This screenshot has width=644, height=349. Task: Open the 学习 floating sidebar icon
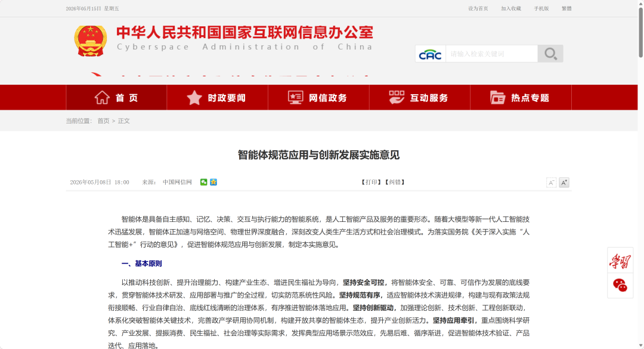[x=620, y=261]
